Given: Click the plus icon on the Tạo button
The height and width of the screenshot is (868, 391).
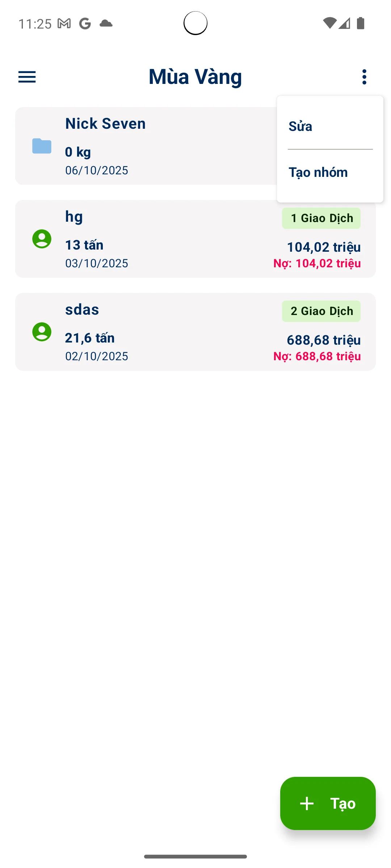Looking at the screenshot, I should (307, 804).
